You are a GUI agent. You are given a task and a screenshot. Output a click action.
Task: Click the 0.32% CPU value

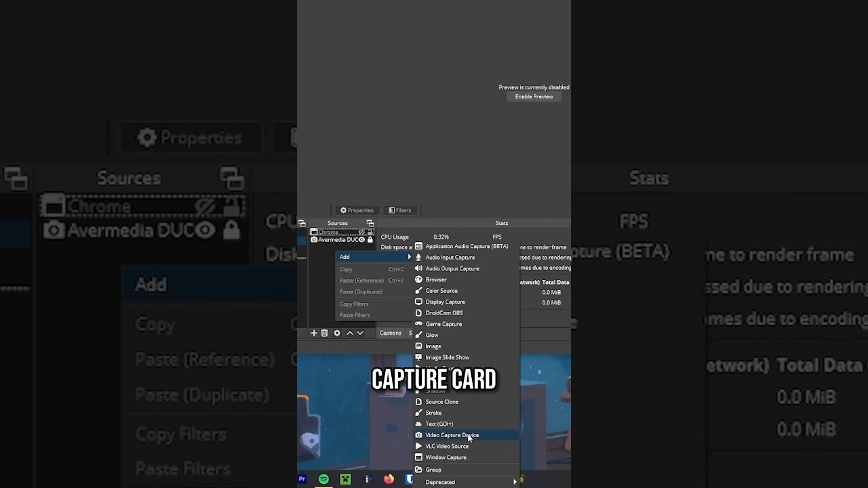441,237
